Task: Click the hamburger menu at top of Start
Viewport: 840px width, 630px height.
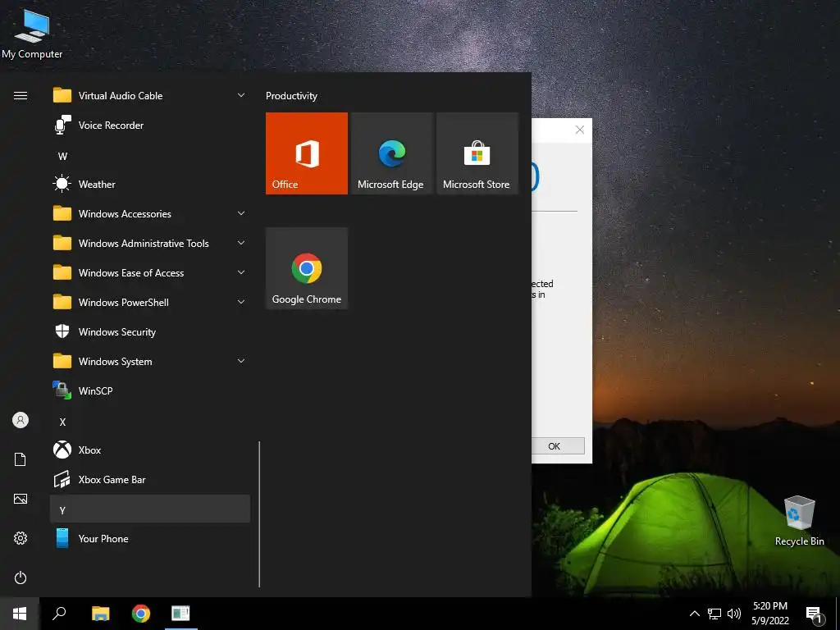Action: [x=21, y=96]
